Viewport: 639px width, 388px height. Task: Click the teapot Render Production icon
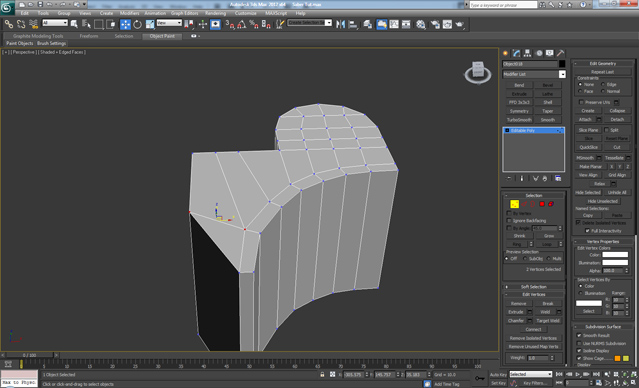coord(460,24)
